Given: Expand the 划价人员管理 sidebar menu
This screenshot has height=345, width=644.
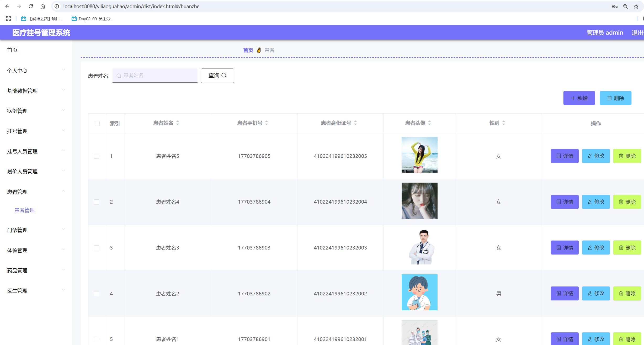Looking at the screenshot, I should click(x=36, y=172).
